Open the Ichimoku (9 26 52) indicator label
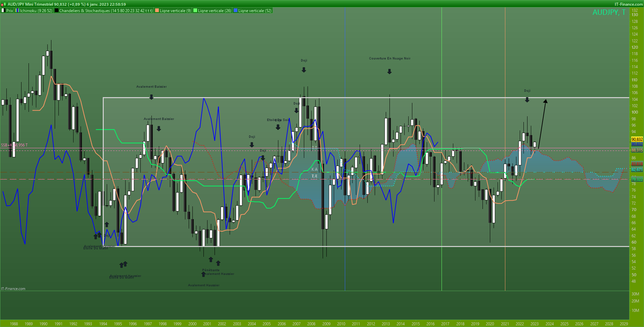The image size is (644, 327). tap(36, 11)
